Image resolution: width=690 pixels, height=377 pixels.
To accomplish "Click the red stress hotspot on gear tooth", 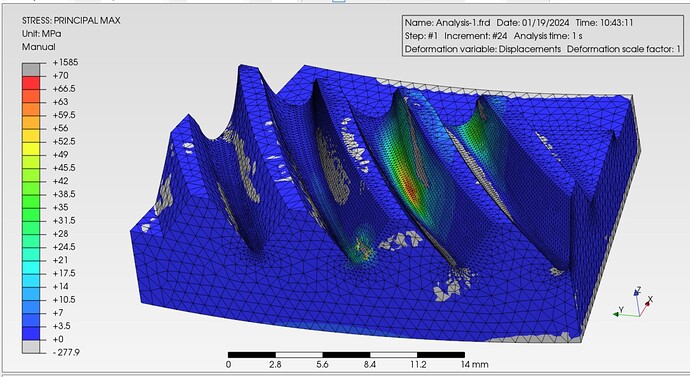I will tap(410, 191).
